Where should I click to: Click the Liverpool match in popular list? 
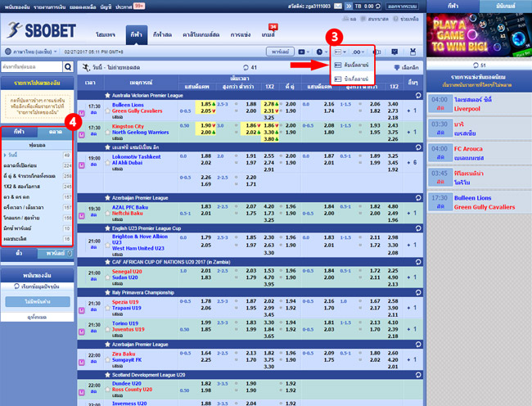(x=480, y=104)
